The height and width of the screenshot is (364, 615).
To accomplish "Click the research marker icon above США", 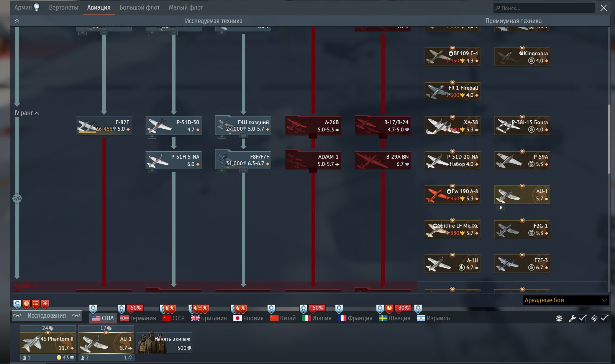I will pyautogui.click(x=93, y=309).
